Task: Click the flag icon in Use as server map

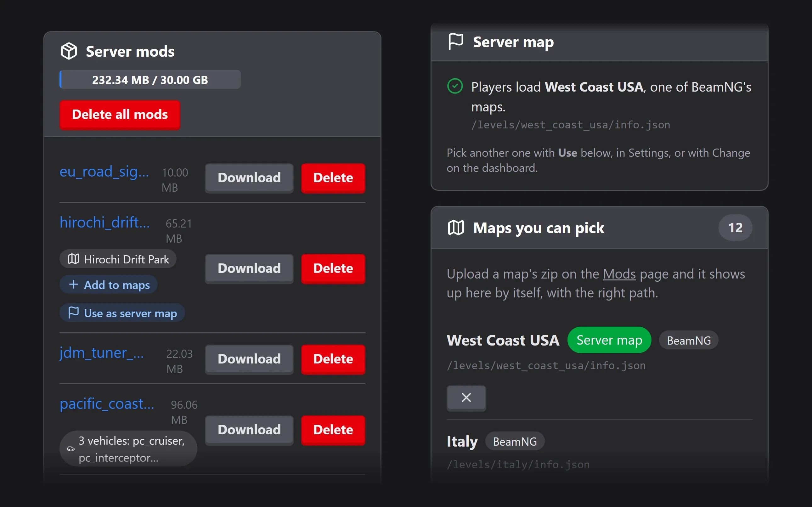Action: pos(73,313)
